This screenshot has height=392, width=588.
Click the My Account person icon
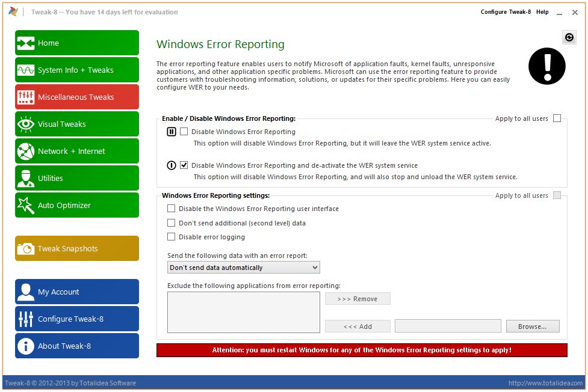point(26,292)
